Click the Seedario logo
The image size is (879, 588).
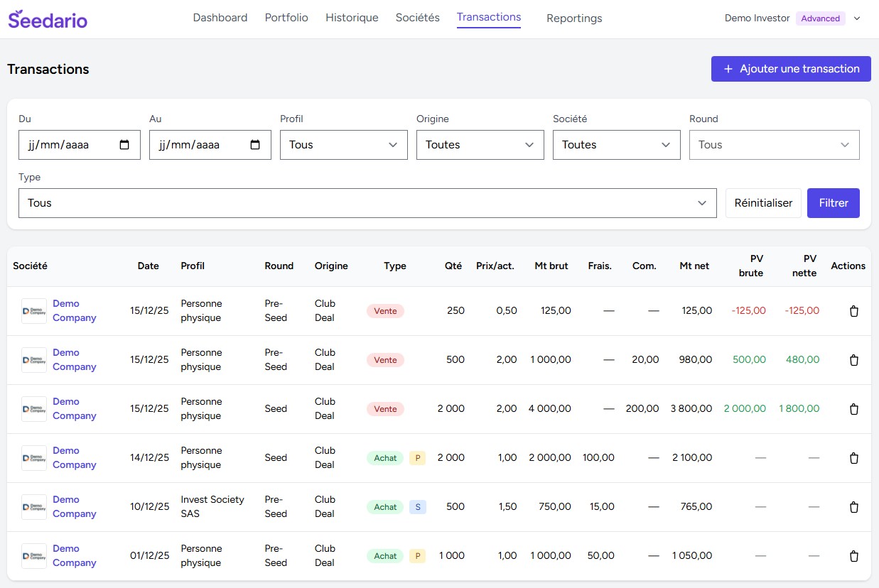(48, 19)
